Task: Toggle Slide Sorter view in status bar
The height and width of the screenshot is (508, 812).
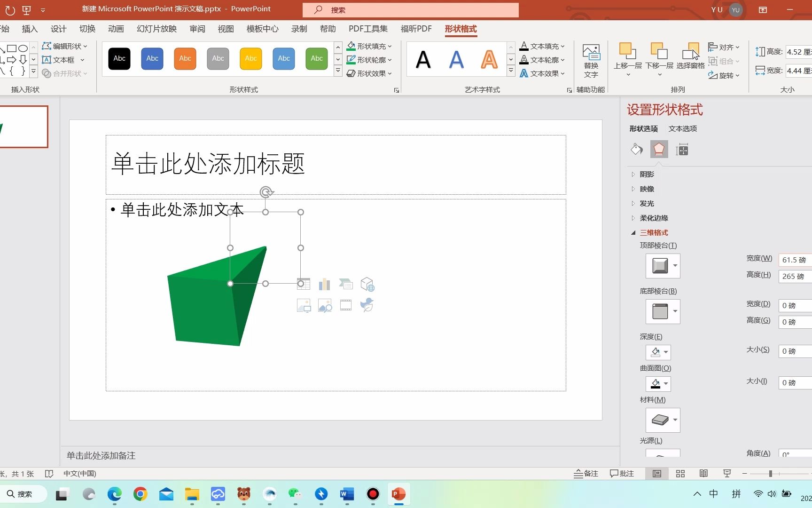Action: (x=680, y=474)
